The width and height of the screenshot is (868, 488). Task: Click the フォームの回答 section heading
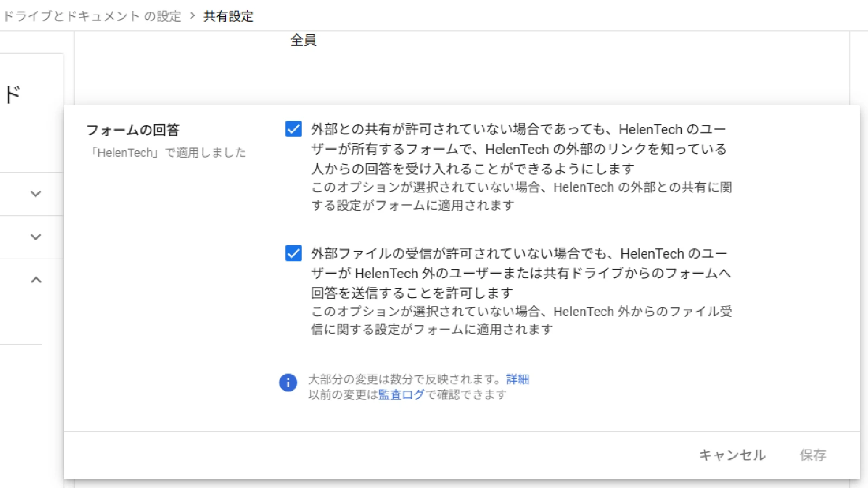(x=133, y=130)
